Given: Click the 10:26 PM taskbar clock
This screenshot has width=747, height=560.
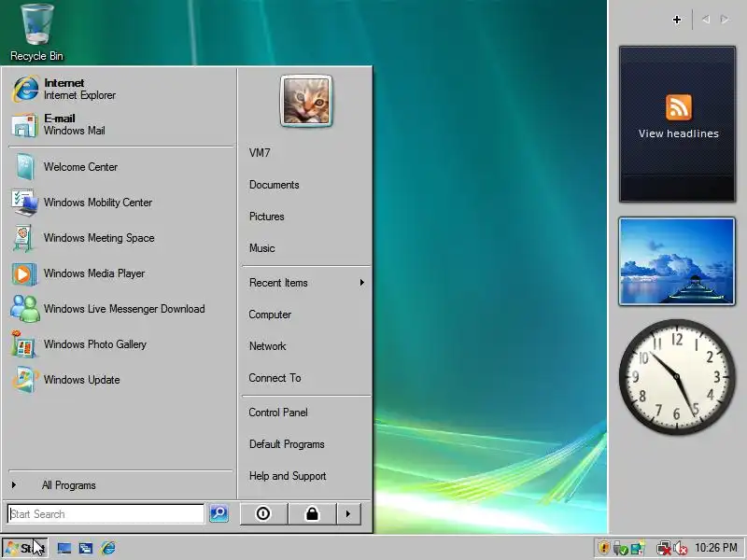Looking at the screenshot, I should point(716,548).
